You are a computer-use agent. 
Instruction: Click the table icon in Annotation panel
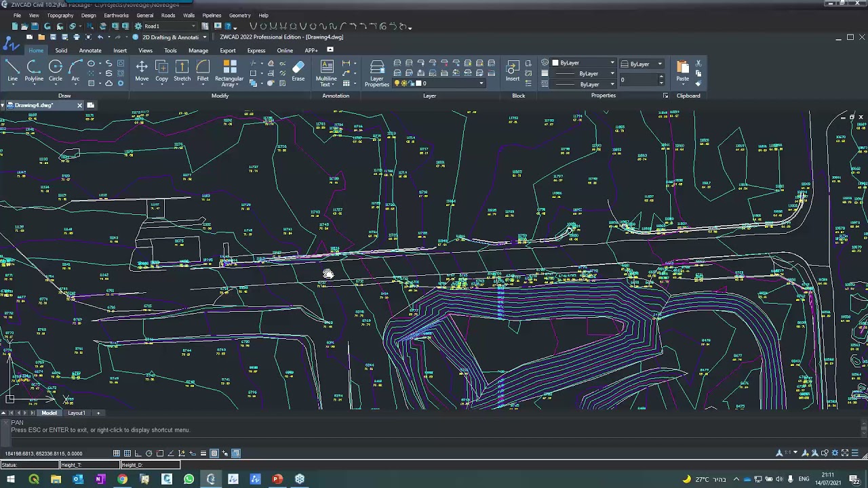click(x=346, y=83)
